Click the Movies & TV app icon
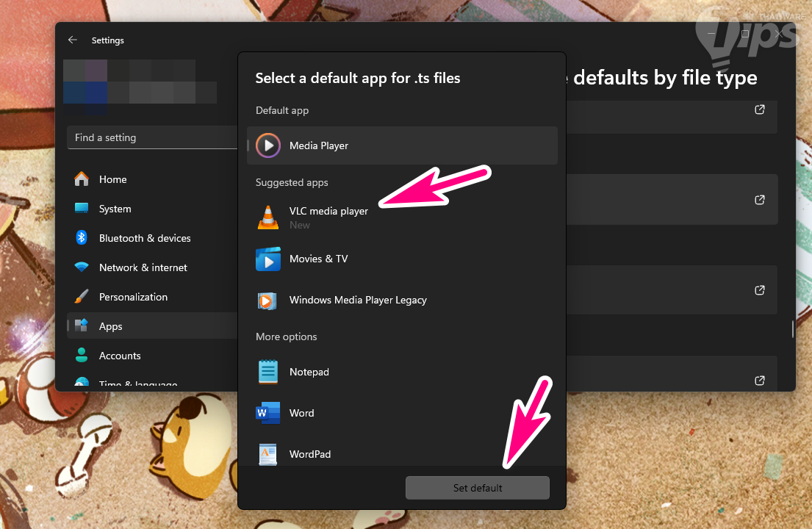This screenshot has width=812, height=529. click(268, 259)
